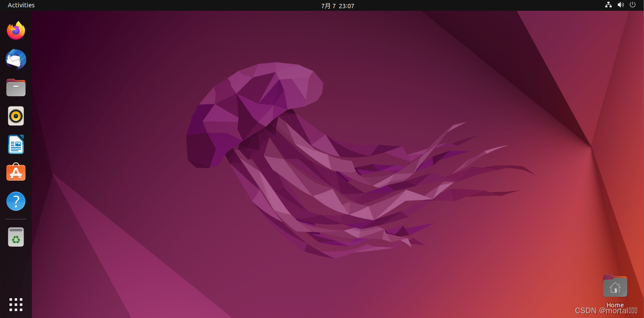Click the volume speaker icon
Viewport: 644px width, 318px height.
(x=620, y=5)
